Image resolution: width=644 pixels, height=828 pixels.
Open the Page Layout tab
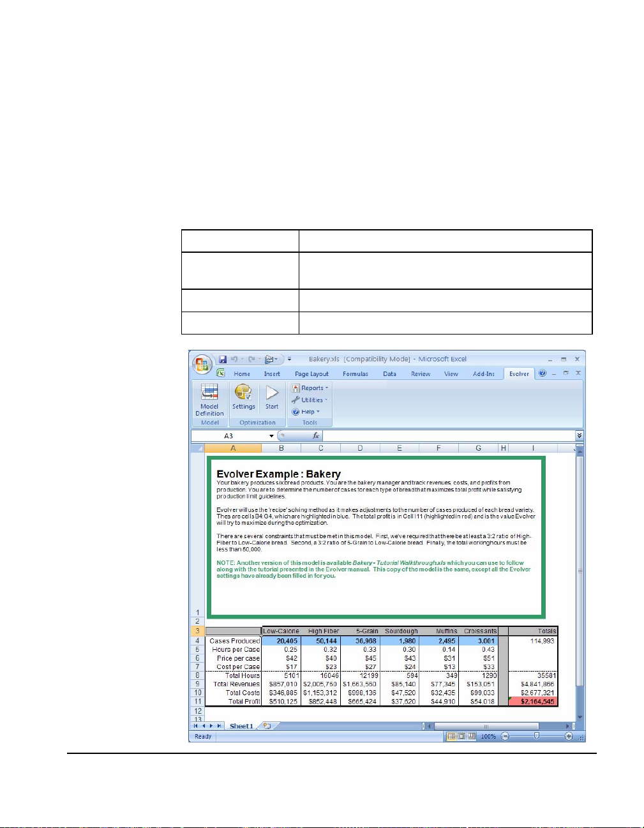coord(311,374)
